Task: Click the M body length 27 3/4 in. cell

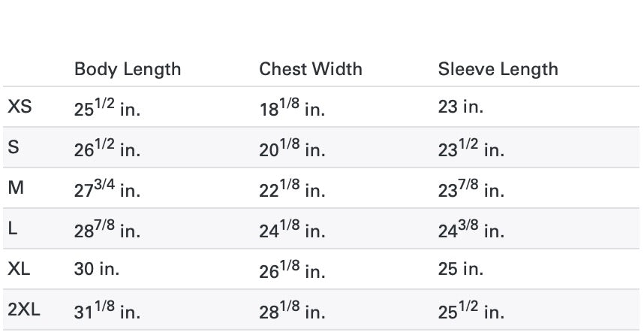Action: point(107,190)
